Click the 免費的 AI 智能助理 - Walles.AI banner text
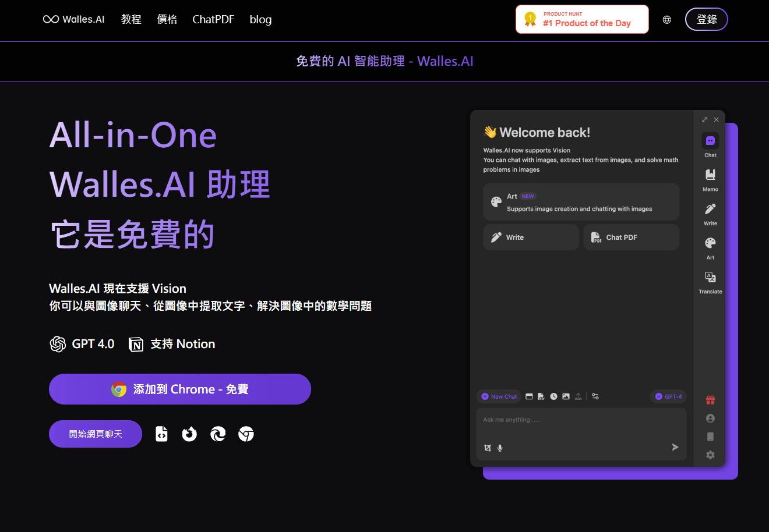 click(384, 61)
